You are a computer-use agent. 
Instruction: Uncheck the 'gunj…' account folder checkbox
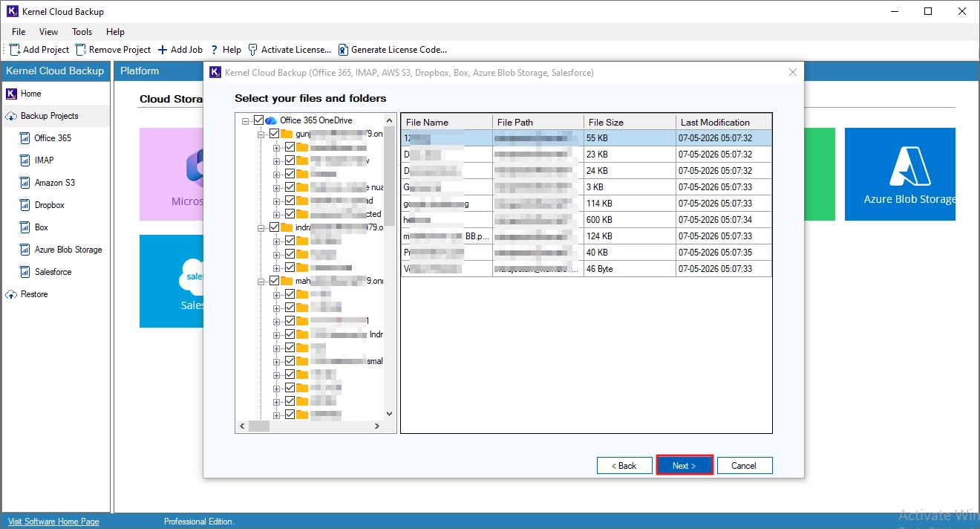click(x=275, y=134)
